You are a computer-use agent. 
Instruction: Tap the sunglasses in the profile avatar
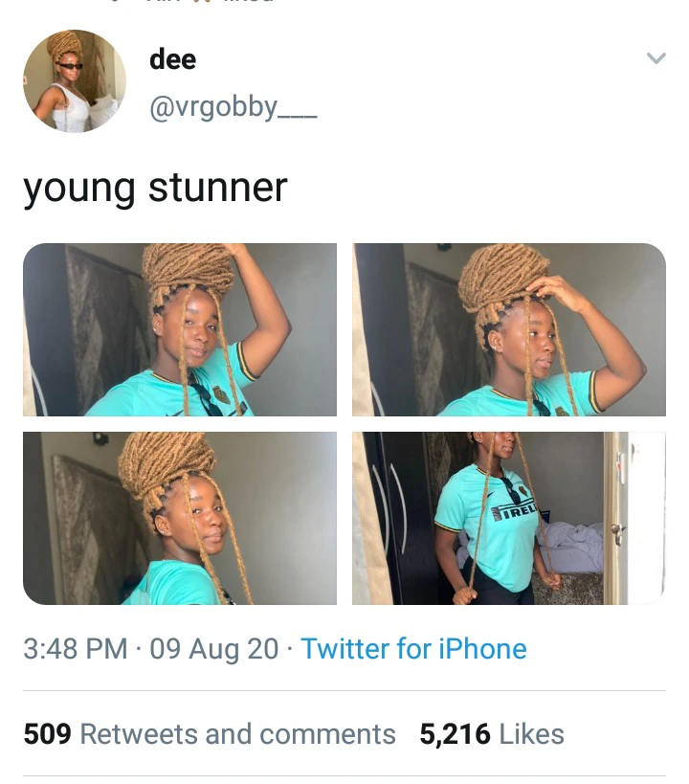(x=70, y=66)
